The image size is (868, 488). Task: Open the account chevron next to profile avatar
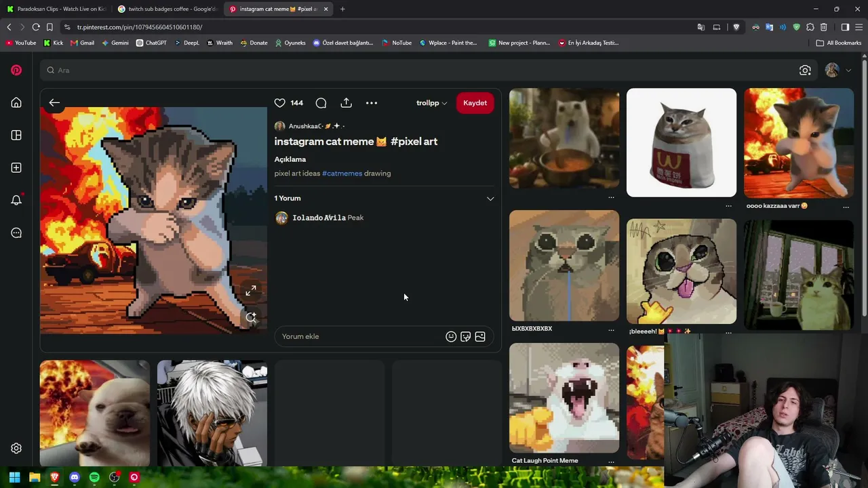pos(848,70)
